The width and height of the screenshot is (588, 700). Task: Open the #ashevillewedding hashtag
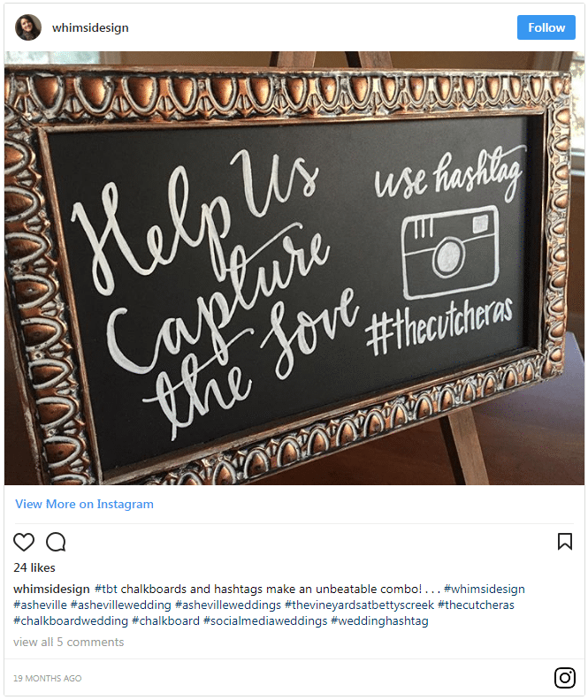(120, 605)
